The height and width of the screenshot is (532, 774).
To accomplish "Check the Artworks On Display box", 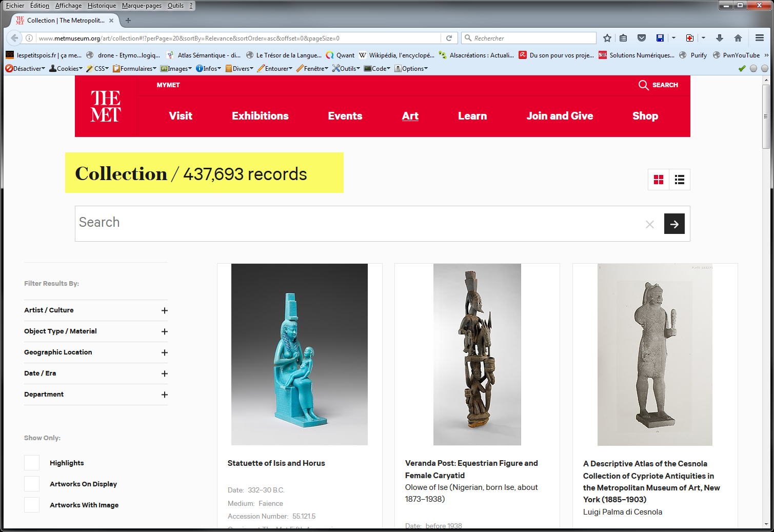I will coord(32,484).
